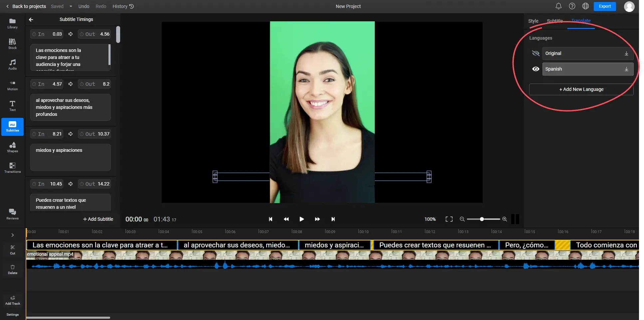Open the download options for Spanish subtitles
644x320 pixels.
[x=626, y=69]
